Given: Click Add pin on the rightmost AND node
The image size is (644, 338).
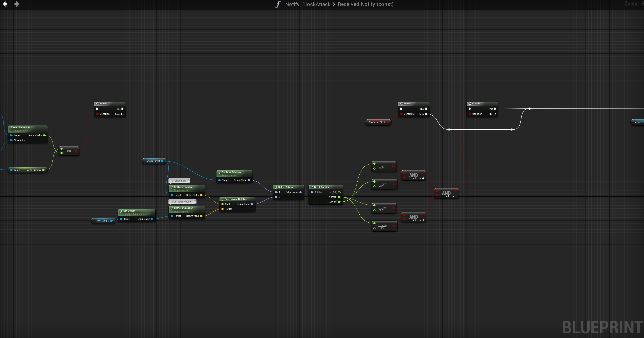Looking at the screenshot, I should 452,196.
